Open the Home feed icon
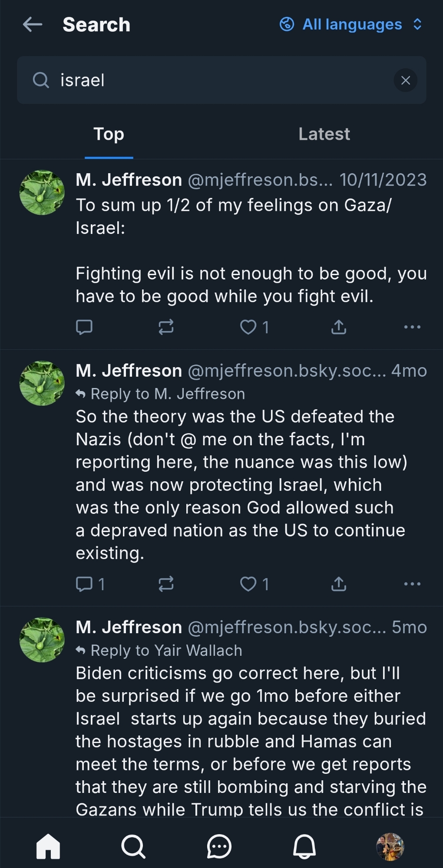 pyautogui.click(x=48, y=846)
